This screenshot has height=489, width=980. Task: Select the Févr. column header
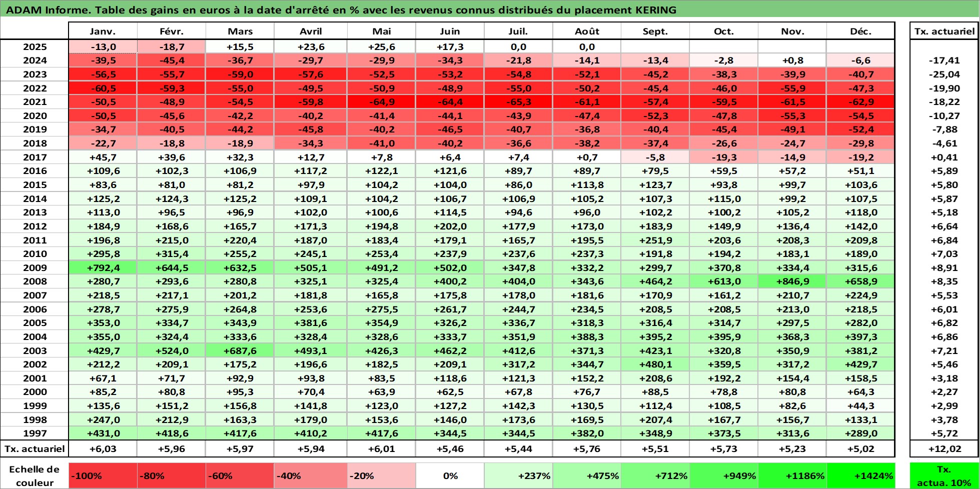[171, 31]
